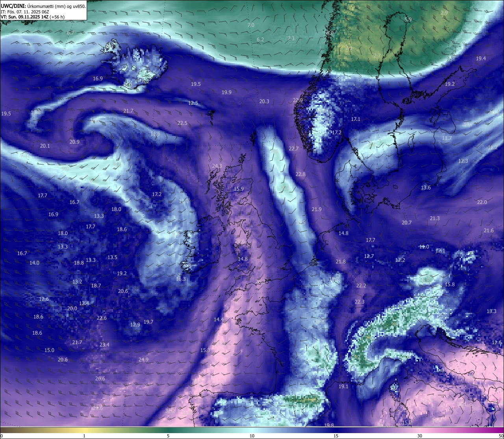Click the map value '22.0'
Screen dimensions: 504x439
pos(482,202)
